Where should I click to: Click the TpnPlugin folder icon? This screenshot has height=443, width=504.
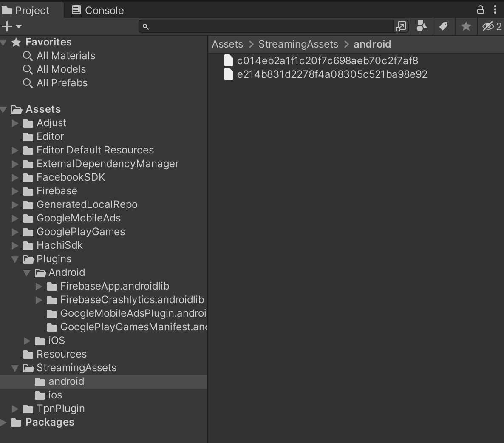point(28,409)
